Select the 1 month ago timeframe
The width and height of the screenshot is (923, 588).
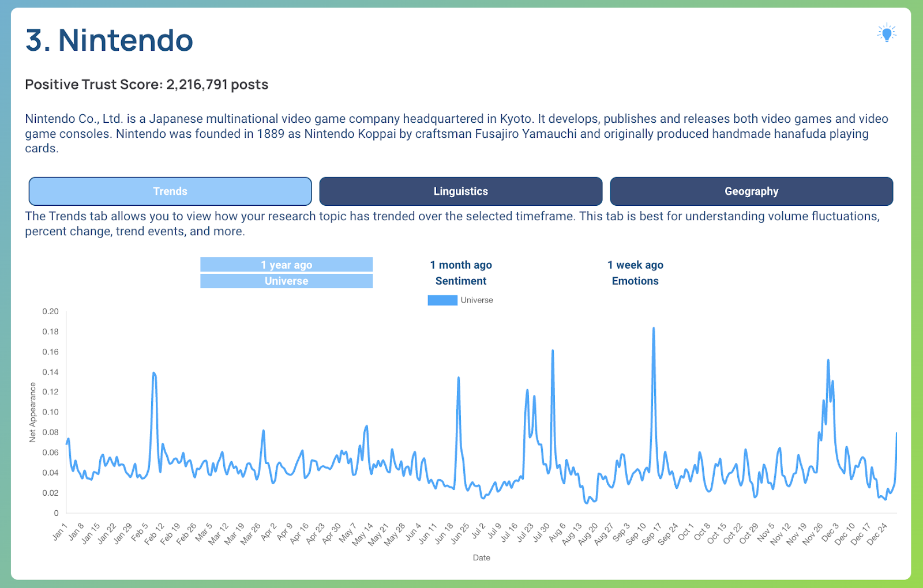point(460,265)
